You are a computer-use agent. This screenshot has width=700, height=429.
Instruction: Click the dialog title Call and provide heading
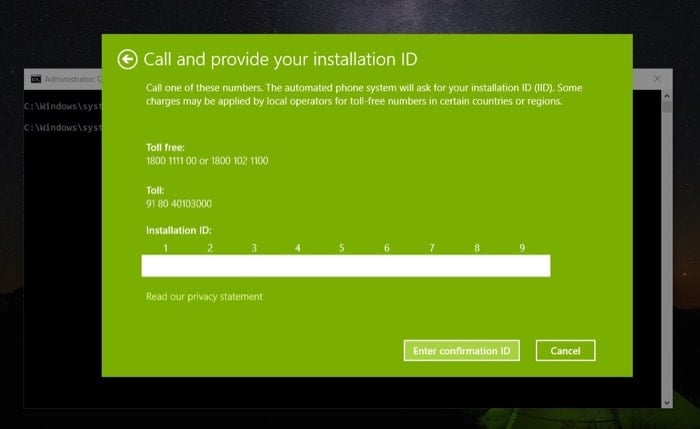tap(280, 59)
